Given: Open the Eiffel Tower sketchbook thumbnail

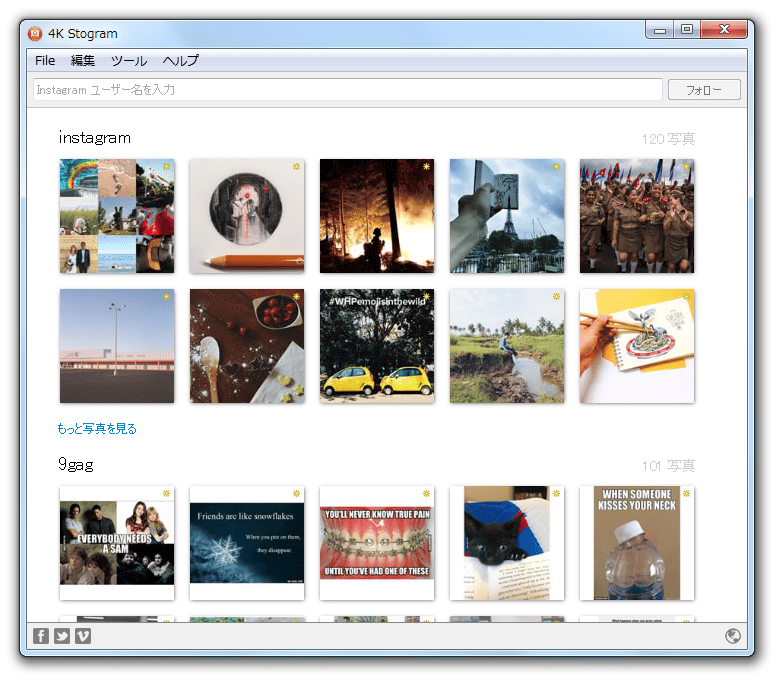Looking at the screenshot, I should [507, 216].
